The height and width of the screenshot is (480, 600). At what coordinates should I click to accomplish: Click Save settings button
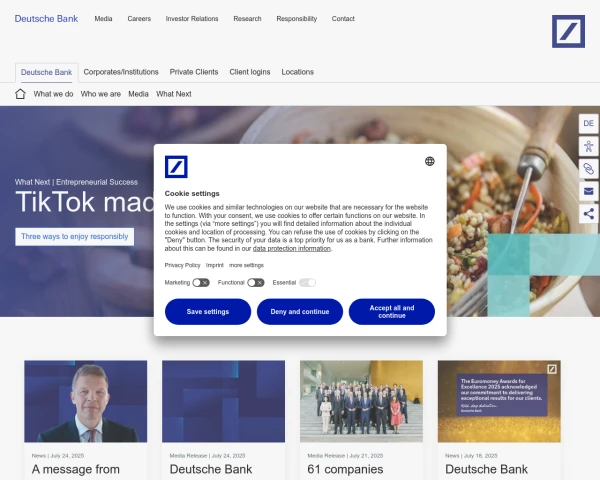click(x=208, y=312)
